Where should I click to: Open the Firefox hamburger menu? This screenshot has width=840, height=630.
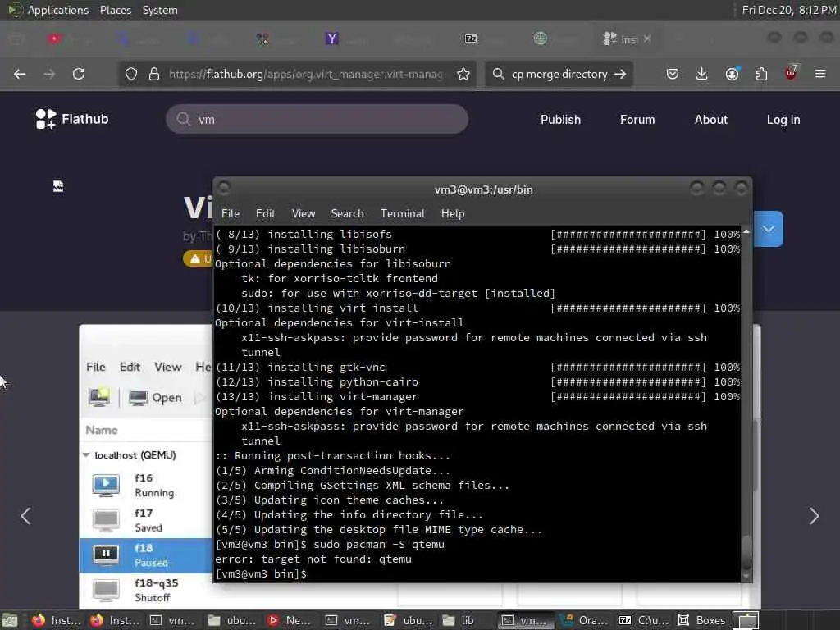tap(820, 74)
